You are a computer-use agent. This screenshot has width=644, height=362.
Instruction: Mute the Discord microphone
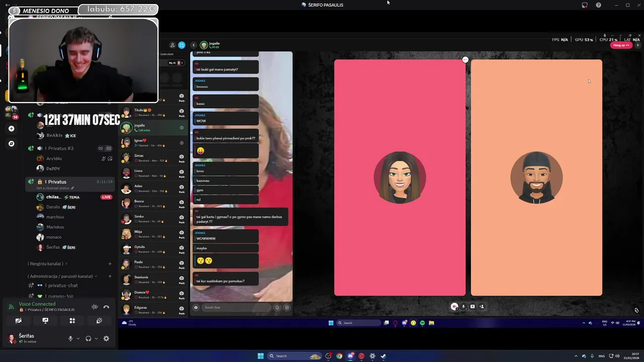click(x=70, y=338)
